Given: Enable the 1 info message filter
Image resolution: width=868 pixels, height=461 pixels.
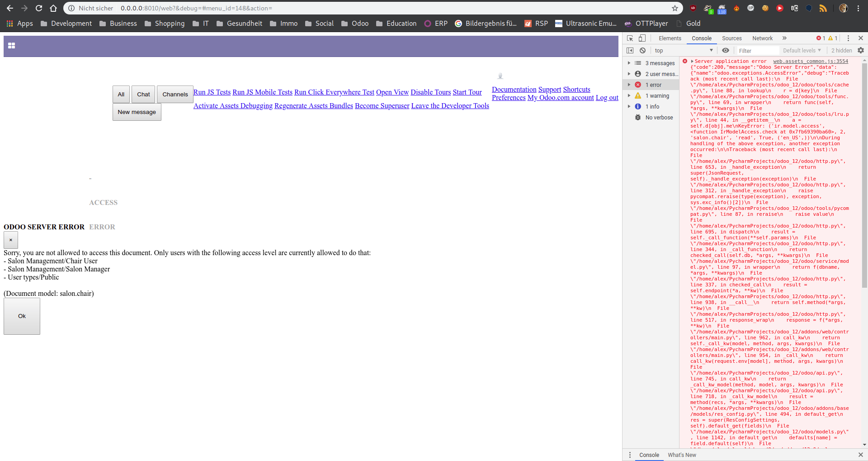Looking at the screenshot, I should pyautogui.click(x=651, y=106).
